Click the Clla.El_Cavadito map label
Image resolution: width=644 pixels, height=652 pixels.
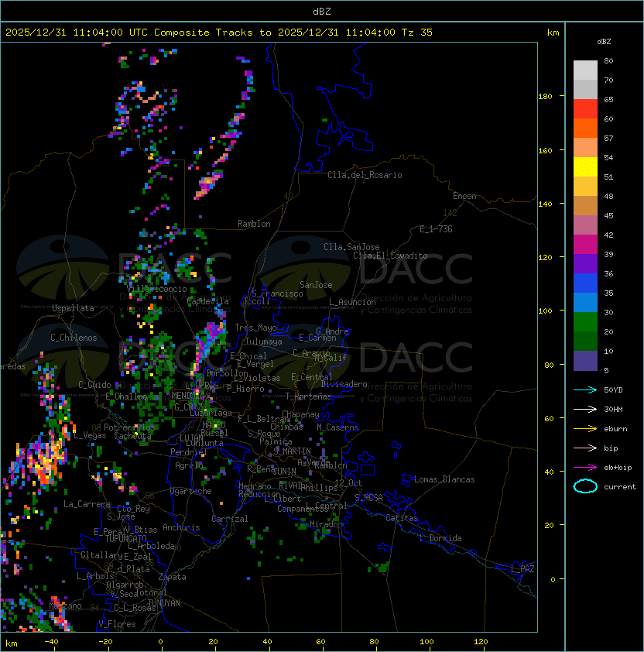[x=390, y=256]
